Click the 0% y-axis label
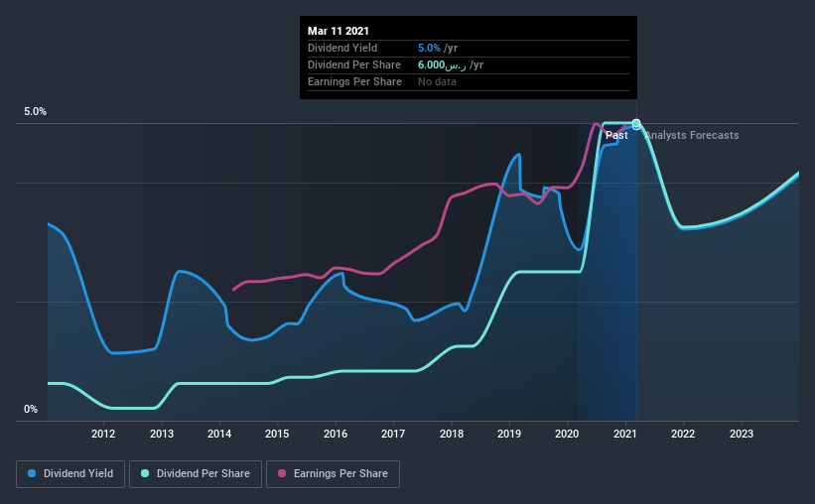 (x=31, y=410)
